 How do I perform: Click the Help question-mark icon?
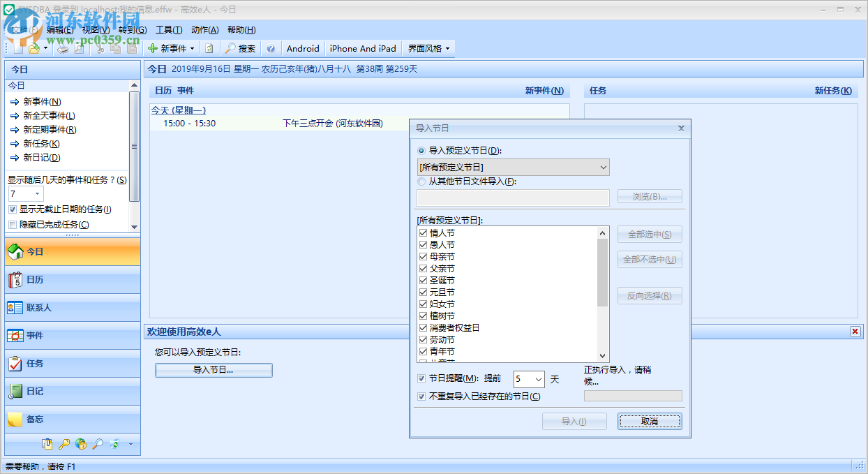coord(271,48)
